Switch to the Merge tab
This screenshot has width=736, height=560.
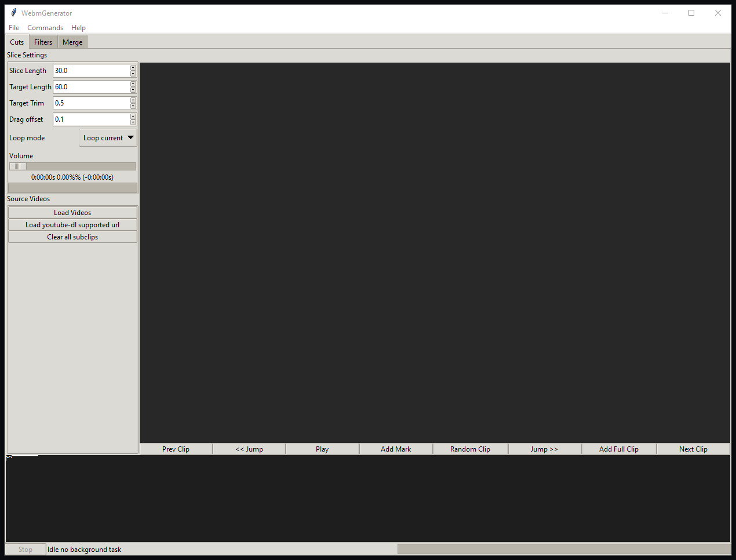72,42
